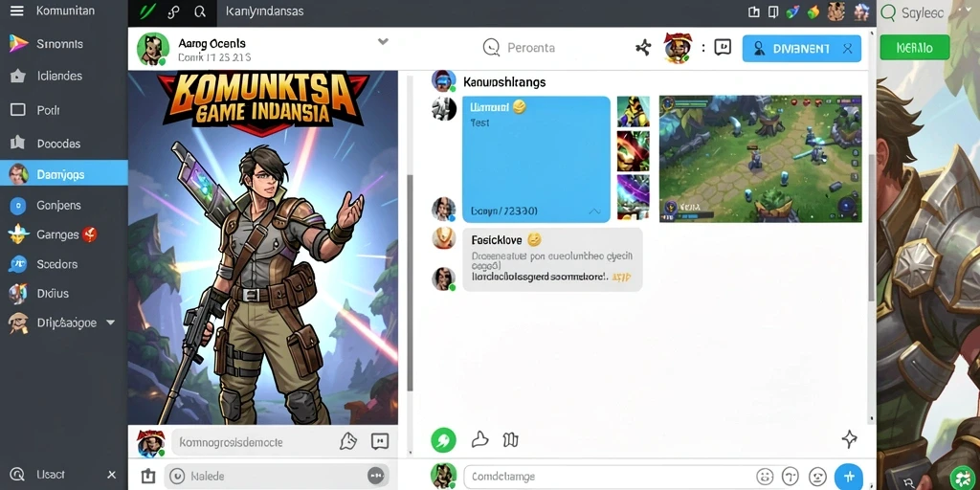The height and width of the screenshot is (490, 980).
Task: Click the sparkle star icon at right
Action: 850,439
